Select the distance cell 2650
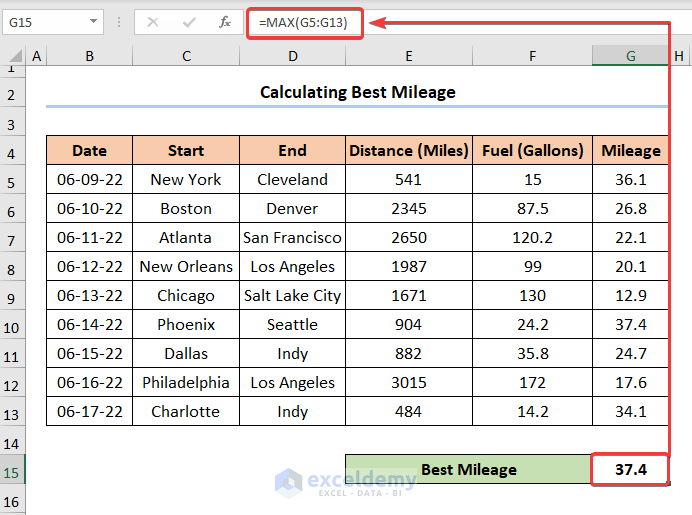This screenshot has width=692, height=515. pyautogui.click(x=409, y=237)
